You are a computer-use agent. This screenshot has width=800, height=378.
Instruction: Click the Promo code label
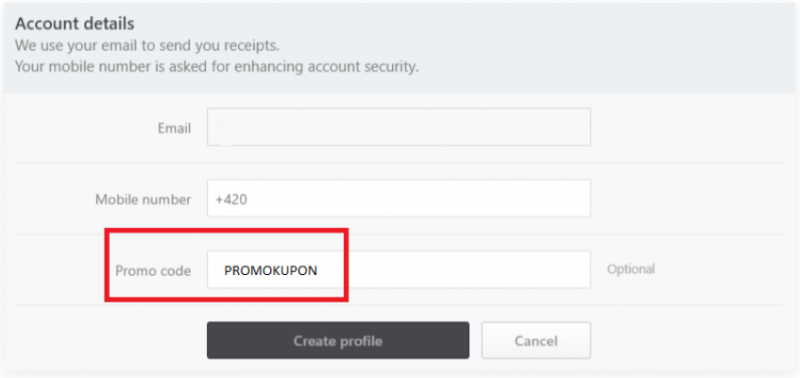pos(153,270)
